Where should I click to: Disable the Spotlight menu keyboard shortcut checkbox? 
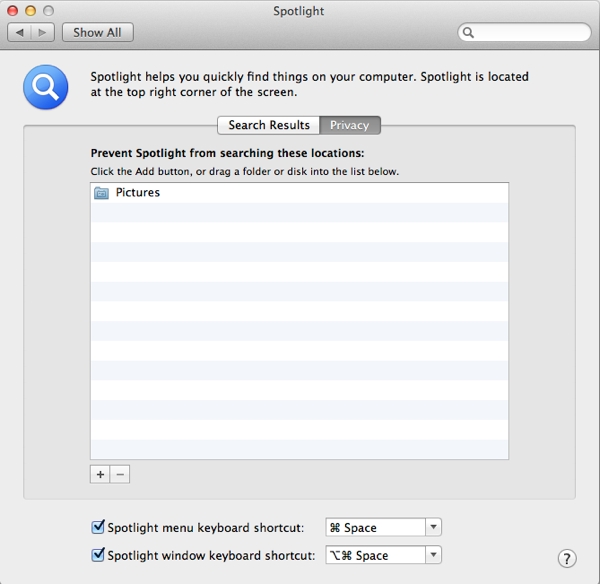pos(98,527)
